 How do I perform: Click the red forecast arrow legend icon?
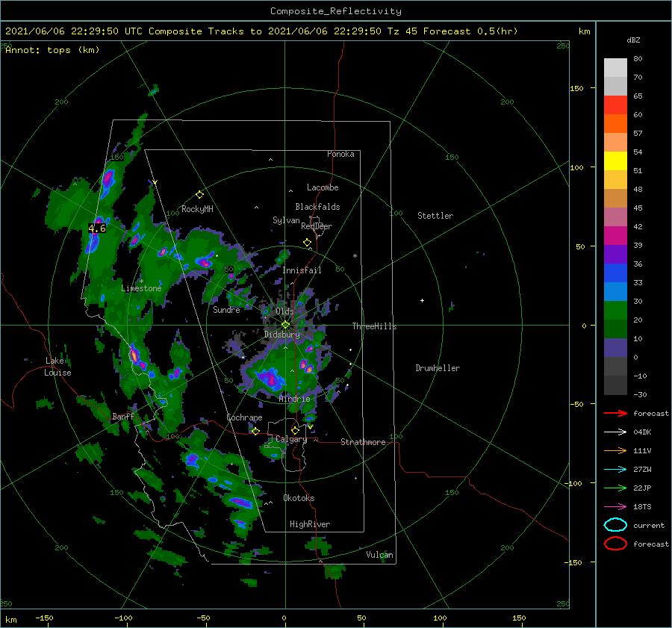click(615, 413)
